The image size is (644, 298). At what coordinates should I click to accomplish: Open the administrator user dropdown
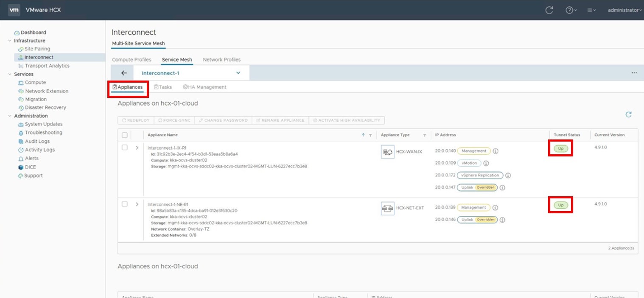pyautogui.click(x=624, y=10)
